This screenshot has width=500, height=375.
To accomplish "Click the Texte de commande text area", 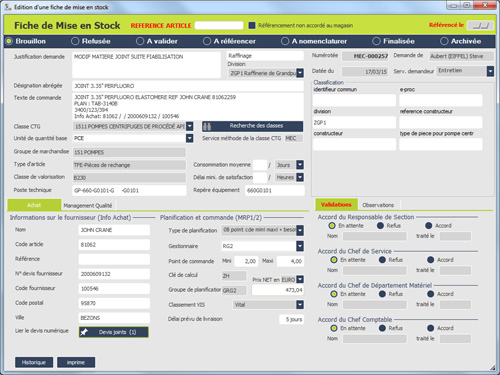I will (x=188, y=107).
